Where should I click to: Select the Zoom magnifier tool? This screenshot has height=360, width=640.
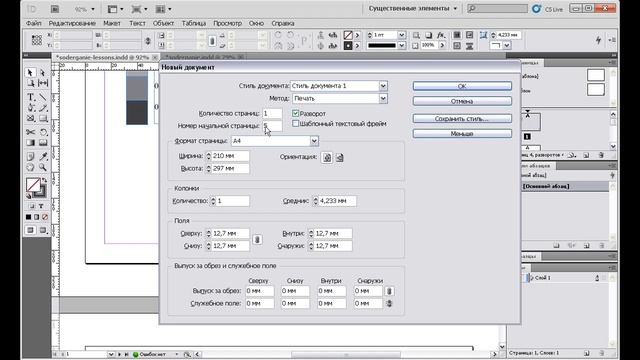pyautogui.click(x=43, y=167)
